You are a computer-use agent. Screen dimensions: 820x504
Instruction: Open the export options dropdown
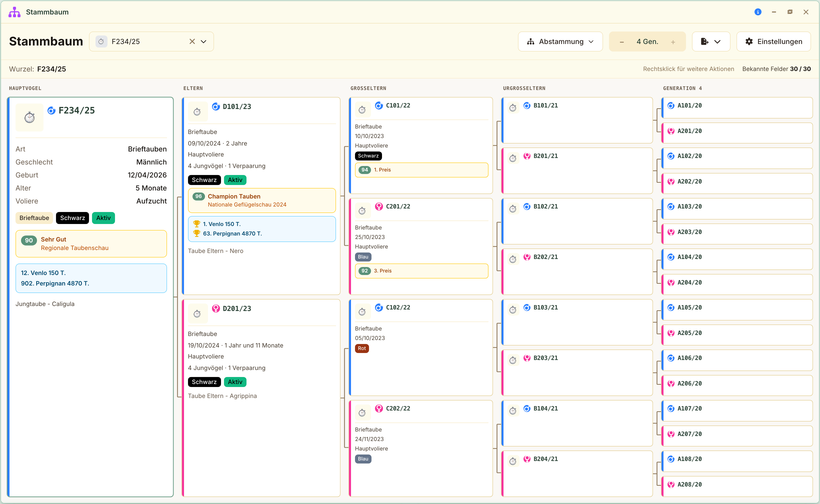click(711, 41)
